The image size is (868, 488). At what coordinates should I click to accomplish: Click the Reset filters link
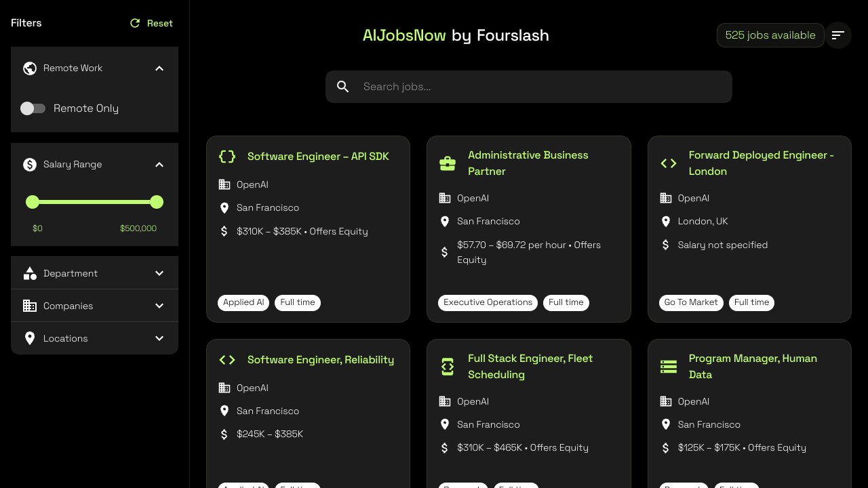click(151, 22)
